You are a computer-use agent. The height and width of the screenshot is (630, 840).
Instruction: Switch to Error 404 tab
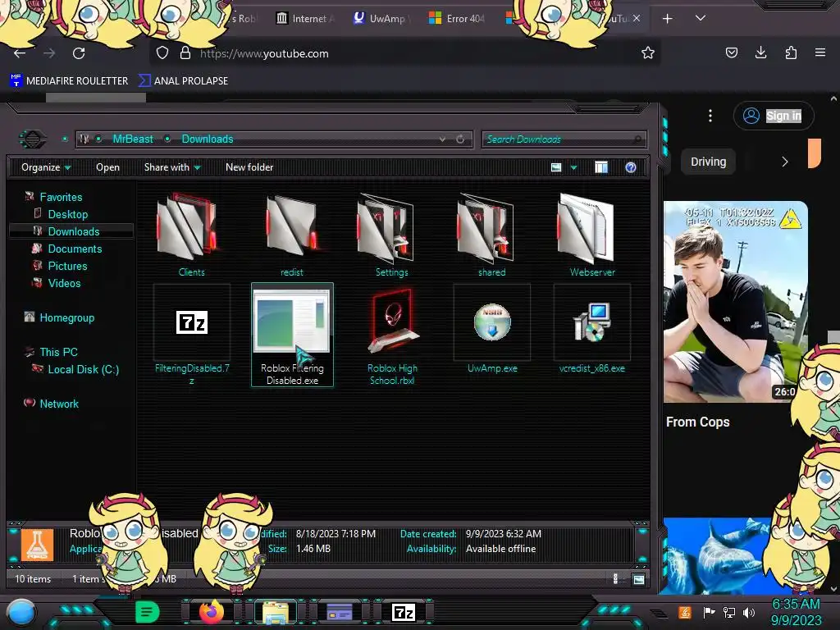(x=457, y=19)
